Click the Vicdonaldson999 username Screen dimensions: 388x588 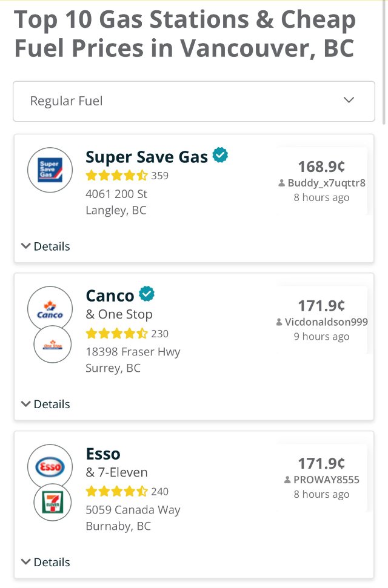click(x=325, y=322)
